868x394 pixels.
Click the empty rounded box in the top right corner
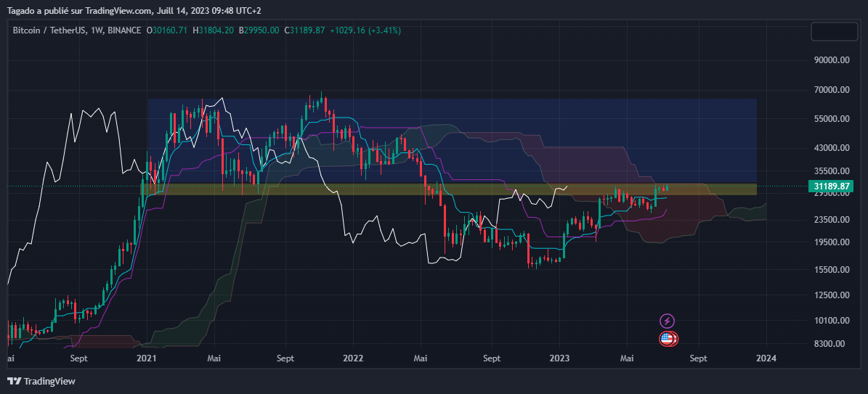click(x=834, y=31)
